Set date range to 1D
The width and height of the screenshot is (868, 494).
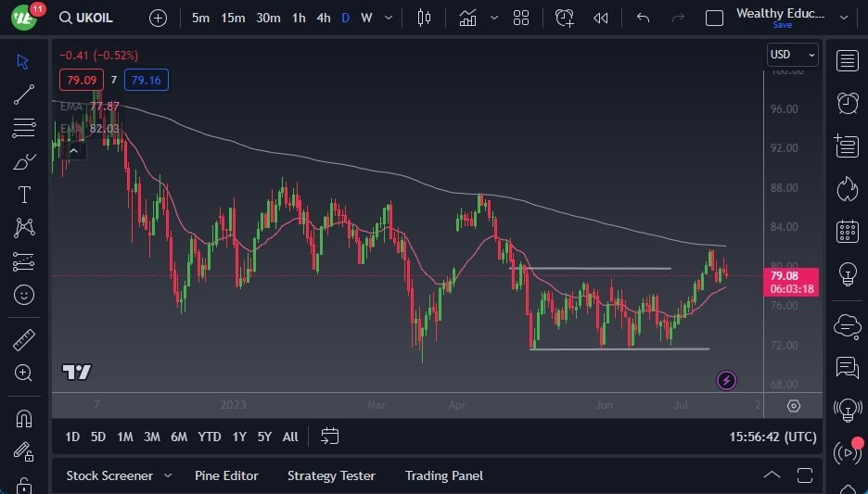pyautogui.click(x=72, y=437)
